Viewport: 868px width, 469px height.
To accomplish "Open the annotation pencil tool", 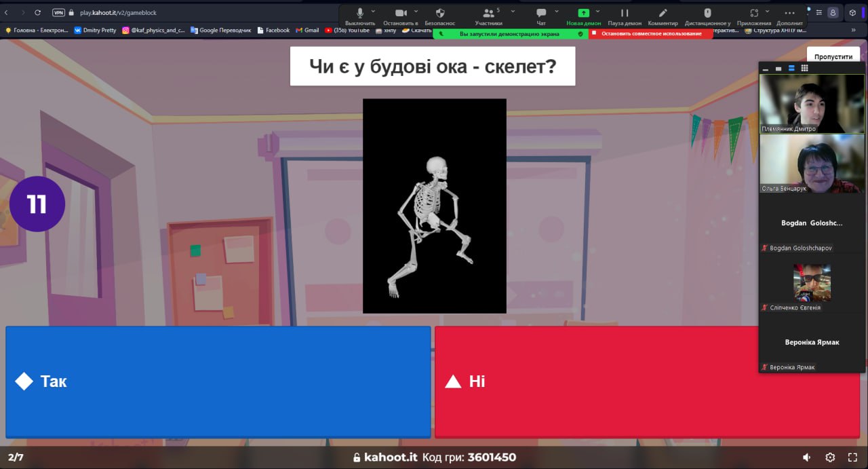I will [663, 14].
